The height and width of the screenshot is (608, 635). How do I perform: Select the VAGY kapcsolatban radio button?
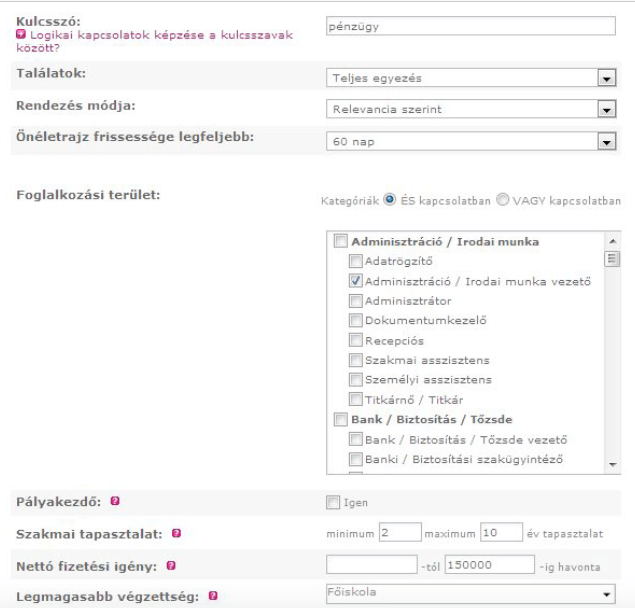click(x=503, y=199)
